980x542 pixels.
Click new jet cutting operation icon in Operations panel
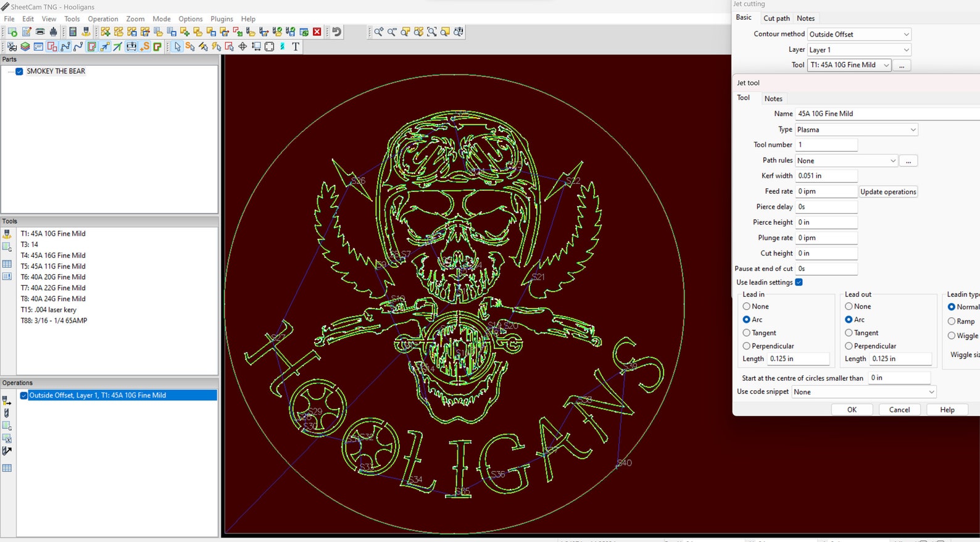[7, 401]
